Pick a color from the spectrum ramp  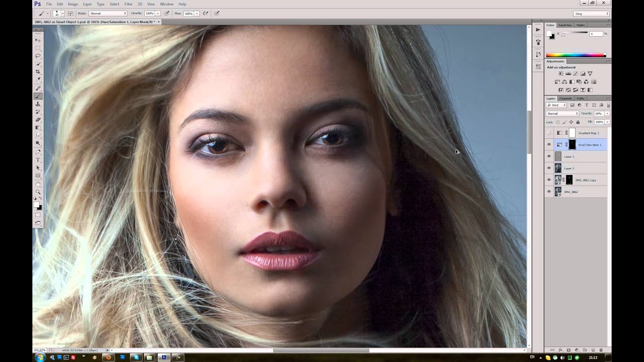click(x=576, y=55)
